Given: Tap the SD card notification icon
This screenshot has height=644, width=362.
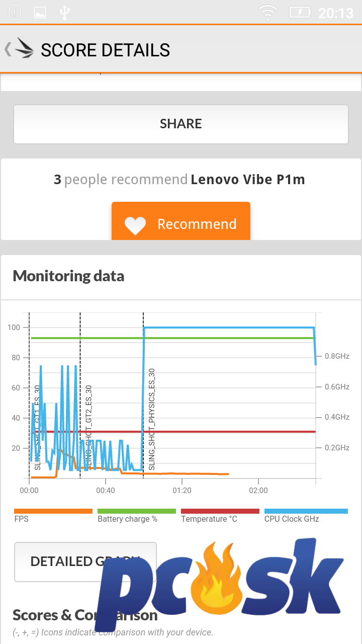Looking at the screenshot, I should point(15,13).
